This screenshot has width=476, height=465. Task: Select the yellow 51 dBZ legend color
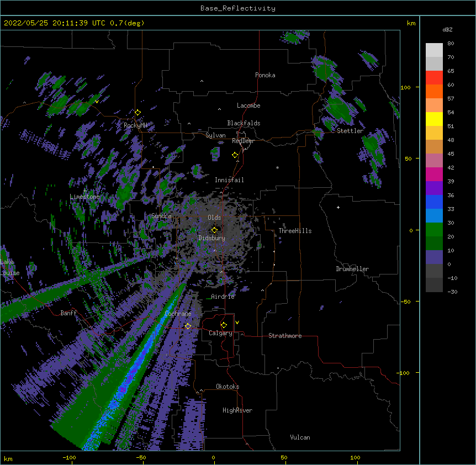click(x=434, y=119)
